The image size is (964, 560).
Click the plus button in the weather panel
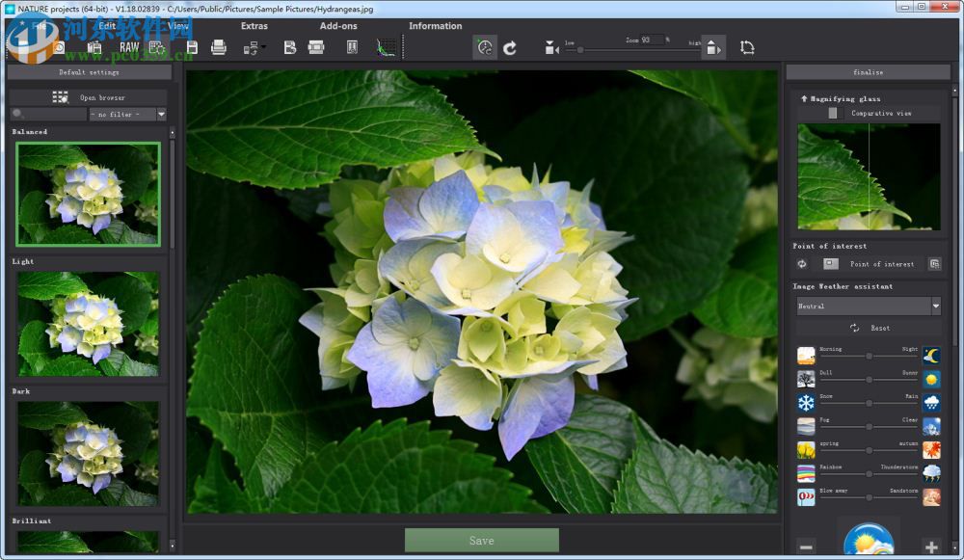click(931, 547)
